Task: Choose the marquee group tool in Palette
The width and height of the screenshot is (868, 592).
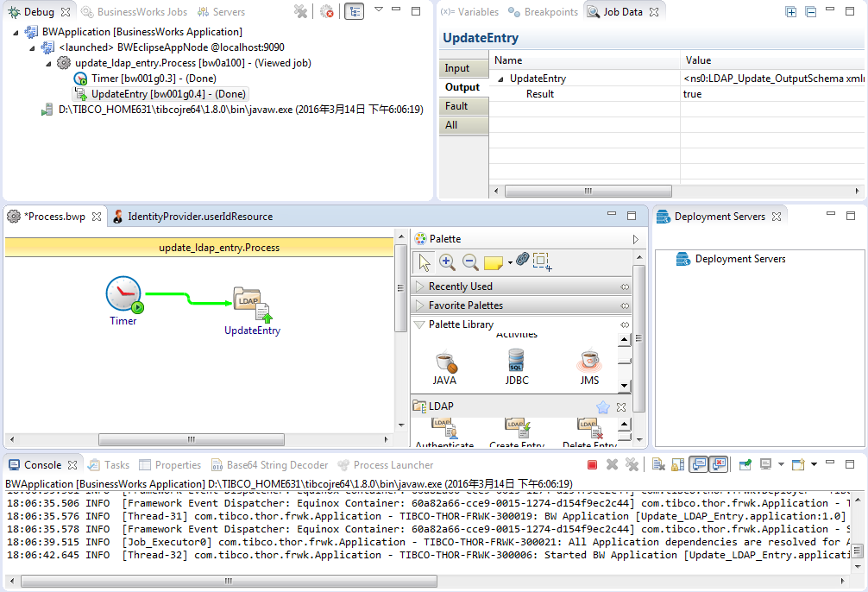Action: (542, 261)
